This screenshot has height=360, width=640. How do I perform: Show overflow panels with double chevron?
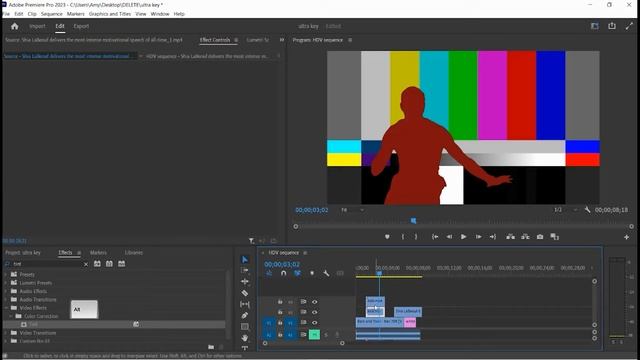tap(282, 40)
